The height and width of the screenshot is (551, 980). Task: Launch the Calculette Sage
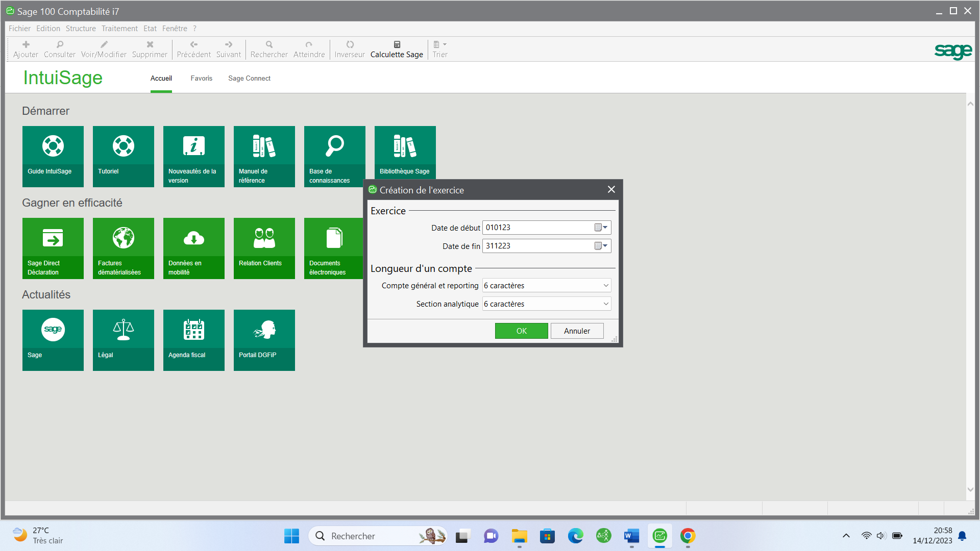pyautogui.click(x=397, y=49)
